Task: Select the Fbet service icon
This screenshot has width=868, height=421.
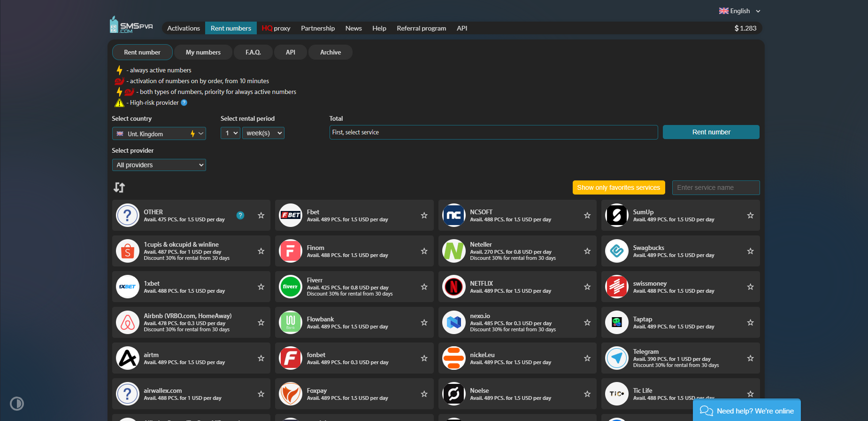Action: [x=291, y=215]
